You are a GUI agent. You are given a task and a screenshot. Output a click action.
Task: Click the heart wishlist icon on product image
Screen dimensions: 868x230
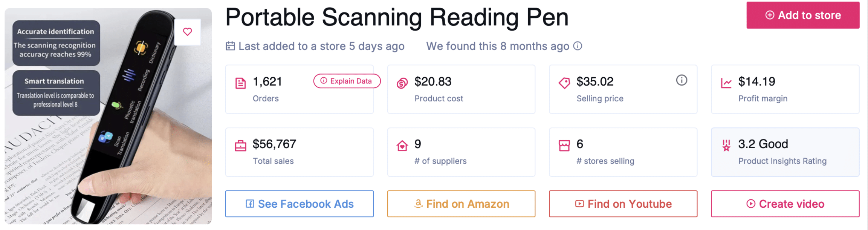coord(187,32)
